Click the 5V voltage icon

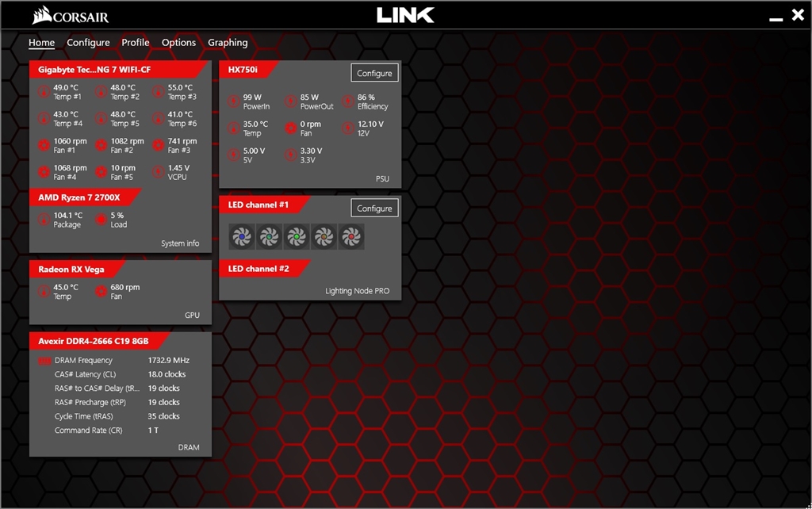pyautogui.click(x=234, y=155)
